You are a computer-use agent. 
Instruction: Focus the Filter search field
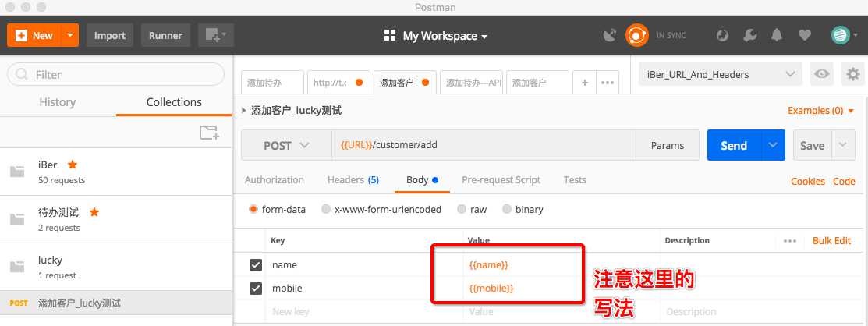115,74
